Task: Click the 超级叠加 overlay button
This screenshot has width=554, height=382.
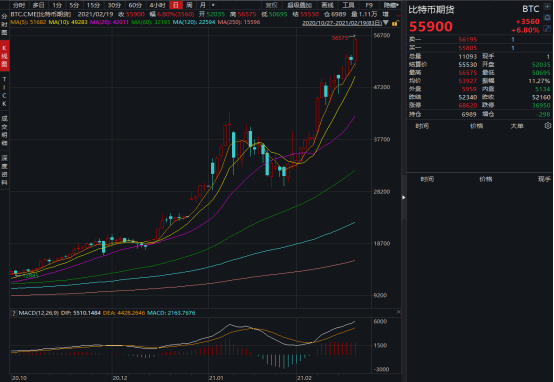Action: click(299, 5)
